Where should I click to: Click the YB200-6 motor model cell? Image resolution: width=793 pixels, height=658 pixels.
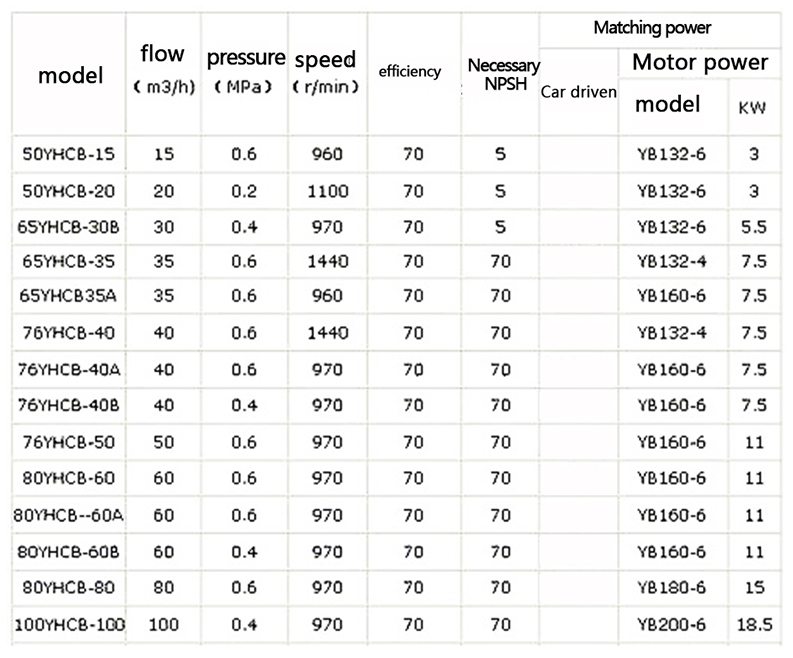(671, 625)
